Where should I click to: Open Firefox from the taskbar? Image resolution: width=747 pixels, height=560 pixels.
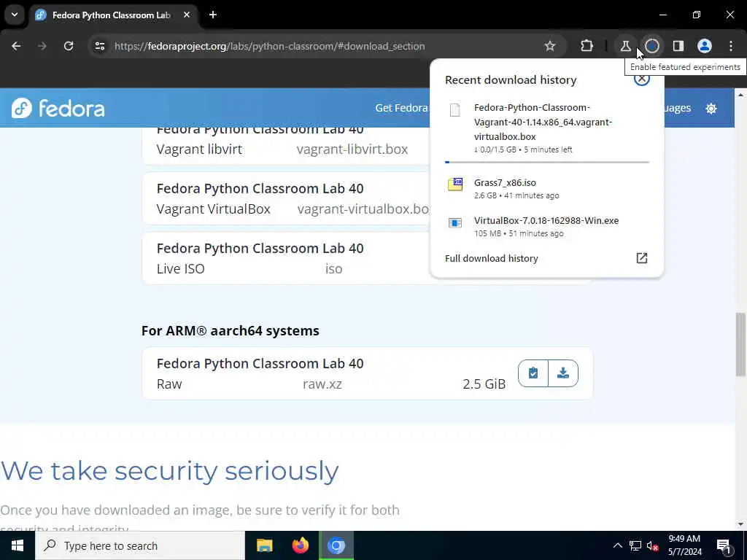pos(300,545)
